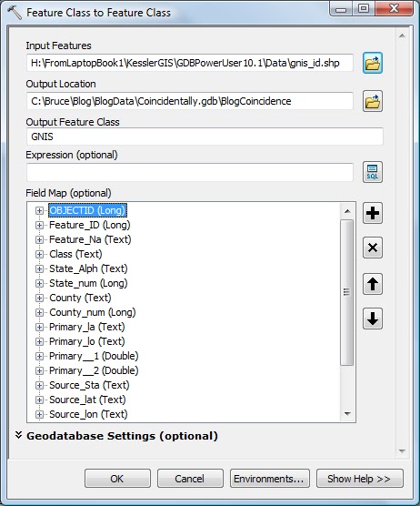Expand the Source_Sta (Text) field node

39,385
